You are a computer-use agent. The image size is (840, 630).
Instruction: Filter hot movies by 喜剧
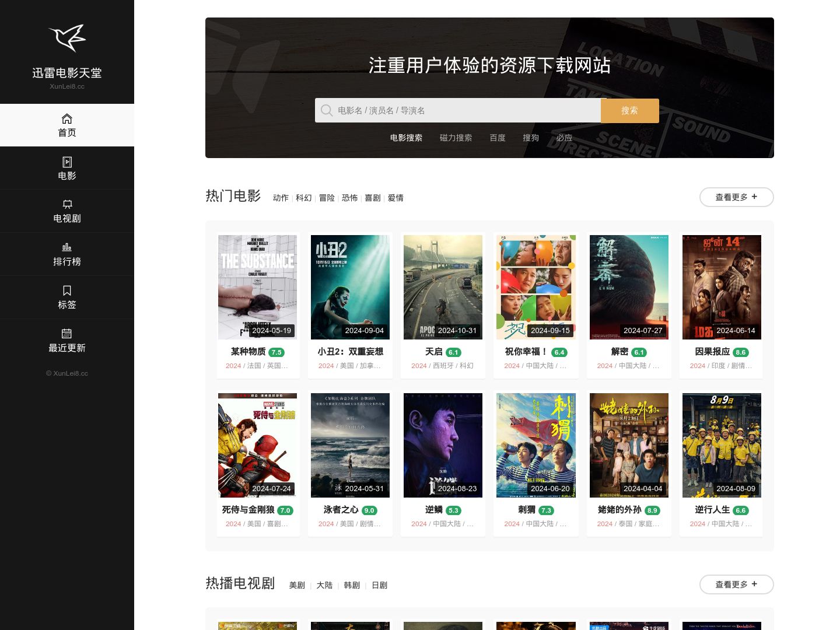click(x=373, y=198)
